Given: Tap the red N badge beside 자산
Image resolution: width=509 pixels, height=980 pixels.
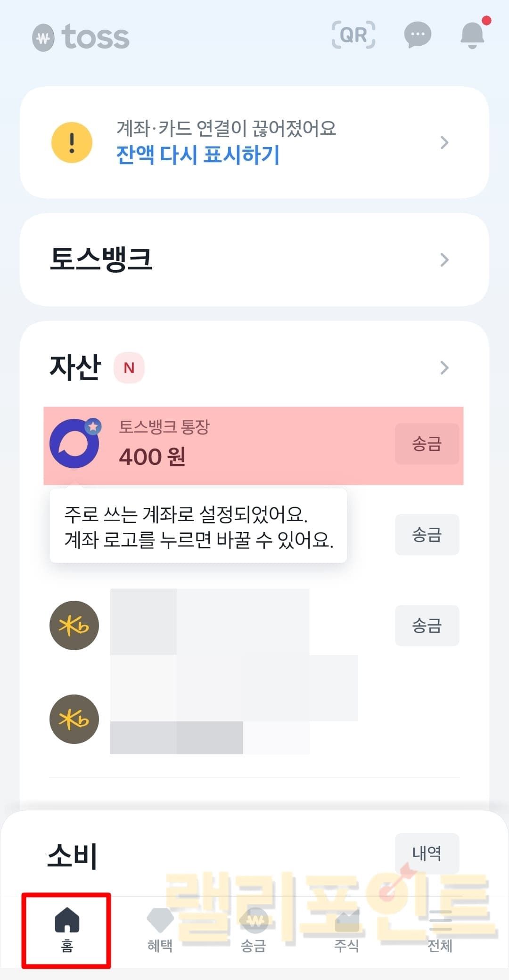Looking at the screenshot, I should [129, 367].
